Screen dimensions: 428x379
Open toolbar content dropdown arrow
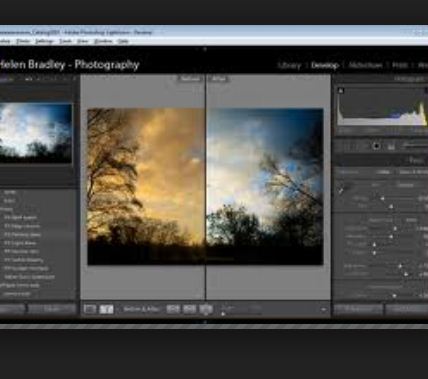(323, 309)
